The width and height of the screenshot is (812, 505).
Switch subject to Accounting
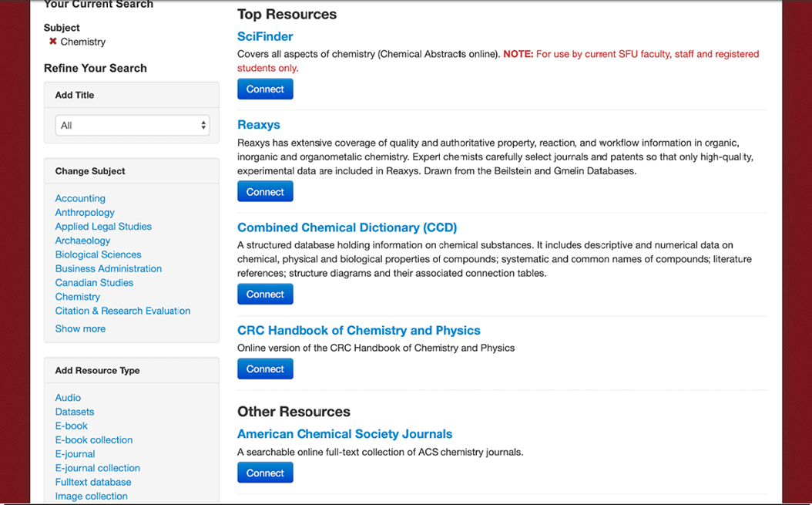pos(80,198)
